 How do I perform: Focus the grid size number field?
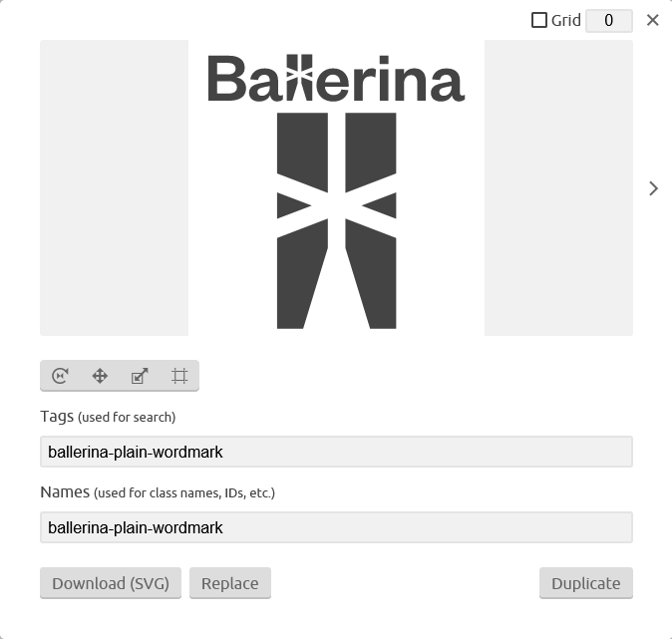[609, 21]
